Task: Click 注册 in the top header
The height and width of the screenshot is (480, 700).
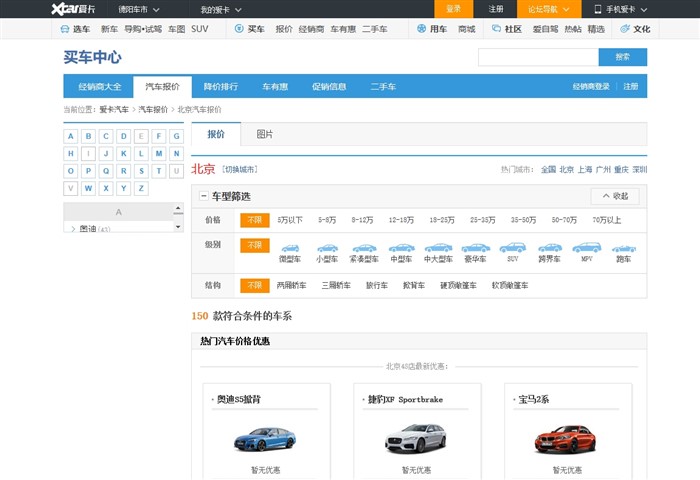Action: tap(496, 9)
